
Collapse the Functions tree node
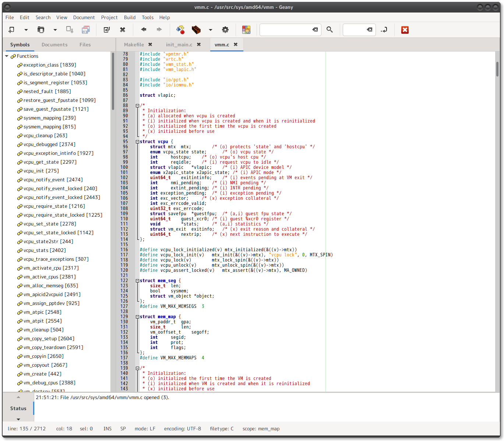(7, 56)
